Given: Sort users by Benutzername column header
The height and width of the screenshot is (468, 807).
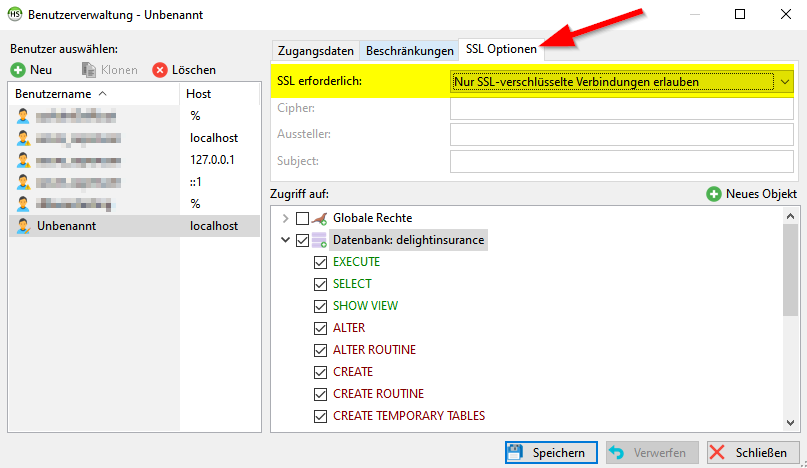Looking at the screenshot, I should (x=60, y=93).
